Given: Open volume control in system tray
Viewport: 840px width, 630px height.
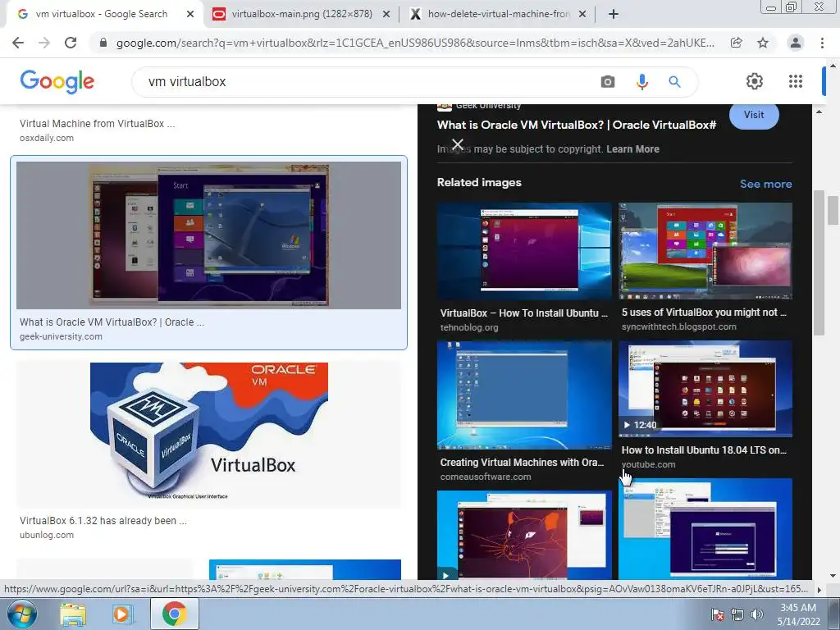Looking at the screenshot, I should click(756, 614).
